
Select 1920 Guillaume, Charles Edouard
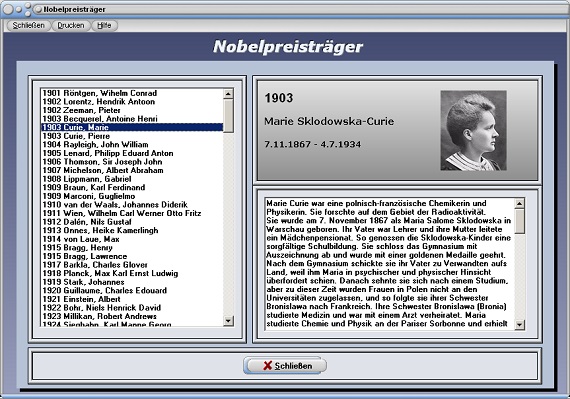(132, 291)
